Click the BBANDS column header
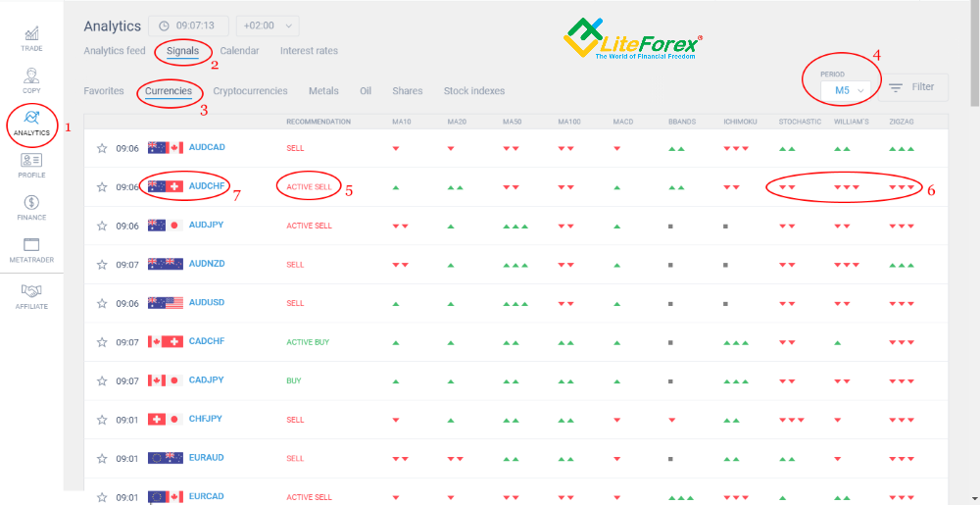The image size is (980, 505). [682, 122]
